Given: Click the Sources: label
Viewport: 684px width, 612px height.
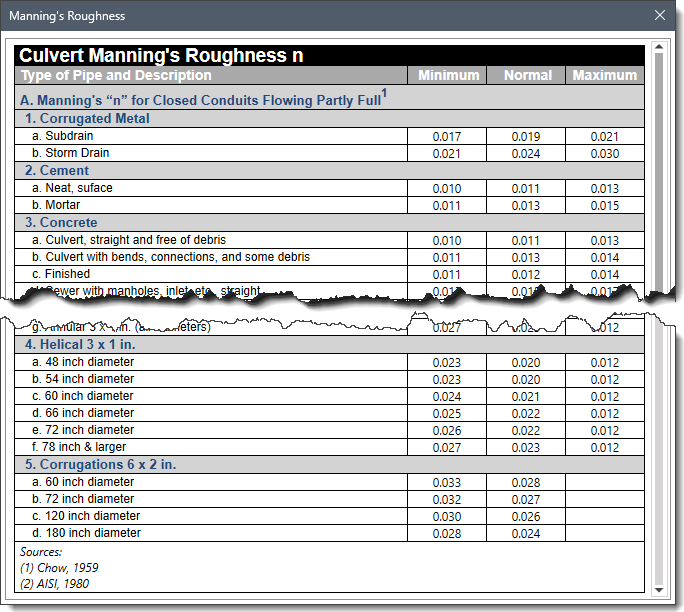Looking at the screenshot, I should pos(41,552).
